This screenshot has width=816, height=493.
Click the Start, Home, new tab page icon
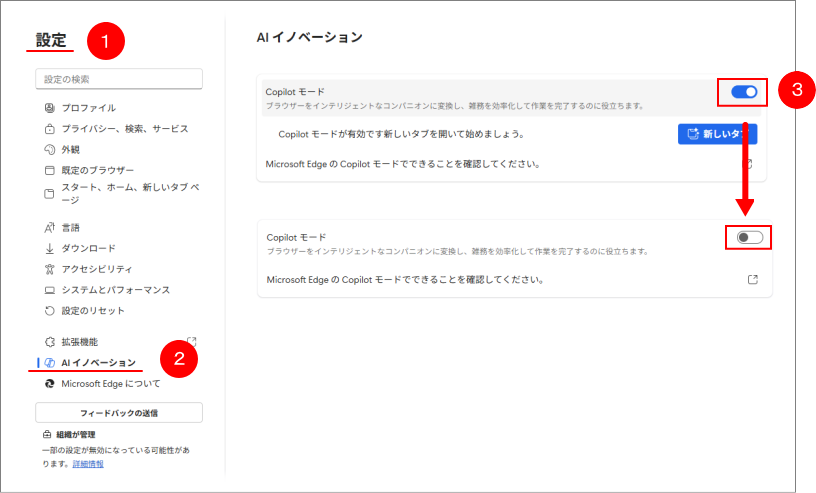[49, 194]
